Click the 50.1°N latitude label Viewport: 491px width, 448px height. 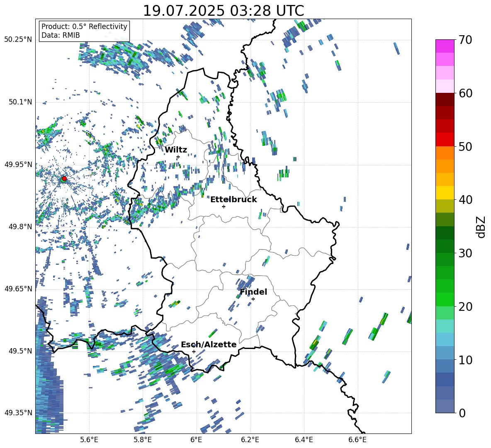tap(20, 102)
